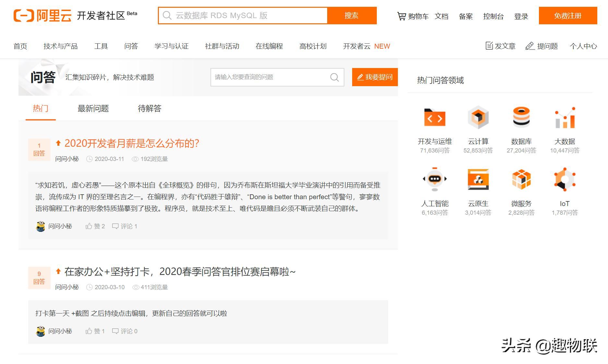Image resolution: width=608 pixels, height=364 pixels.
Task: Click 192浏览量 view count
Action: tap(150, 159)
